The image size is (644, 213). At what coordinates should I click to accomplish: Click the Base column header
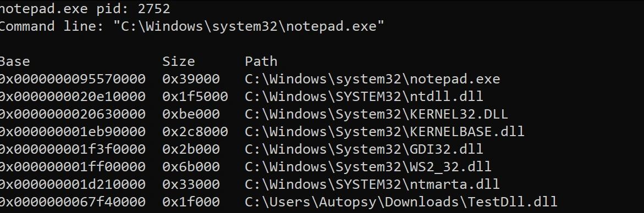coord(15,61)
